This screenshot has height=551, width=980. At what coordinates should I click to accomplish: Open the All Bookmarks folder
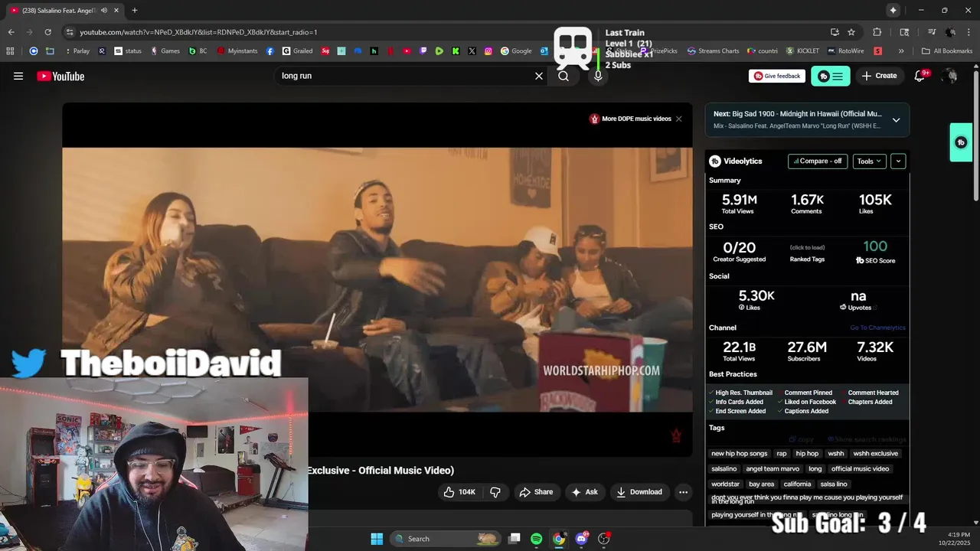pyautogui.click(x=947, y=51)
